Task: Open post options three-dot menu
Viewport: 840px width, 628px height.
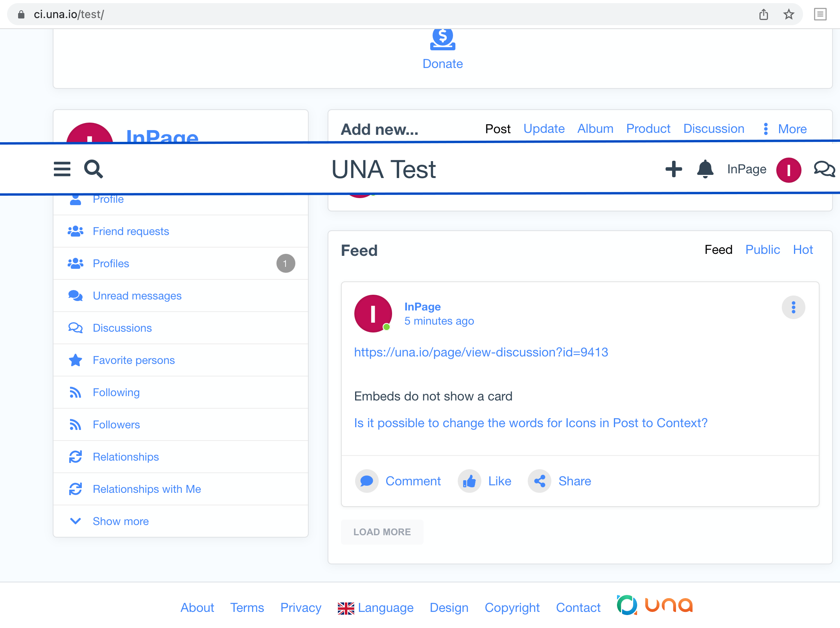Action: 793,307
